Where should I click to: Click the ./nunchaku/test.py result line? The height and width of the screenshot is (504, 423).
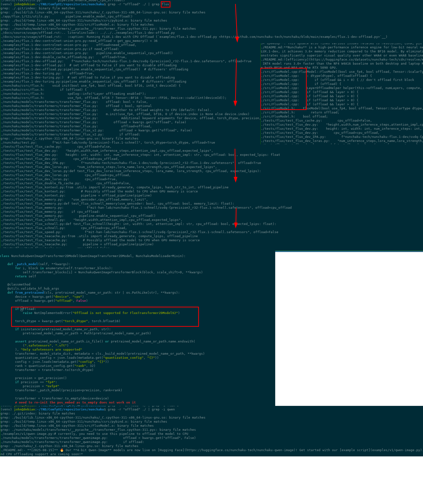click(108, 143)
